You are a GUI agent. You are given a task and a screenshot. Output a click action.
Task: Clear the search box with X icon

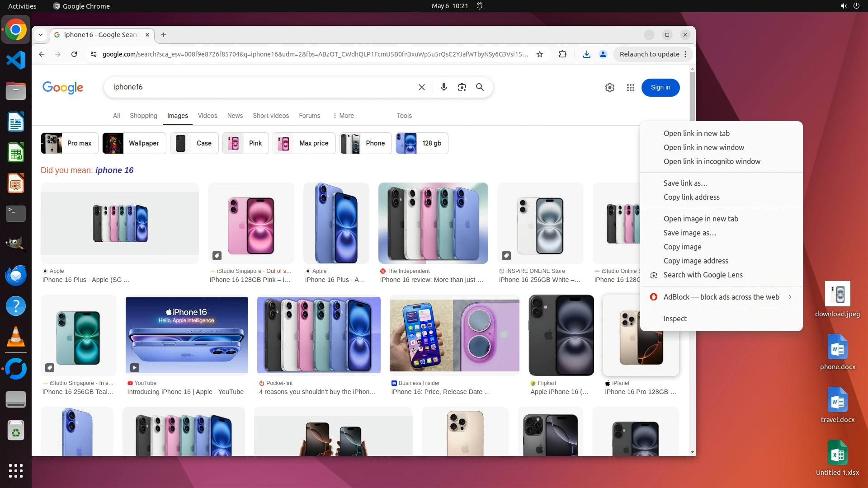421,87
